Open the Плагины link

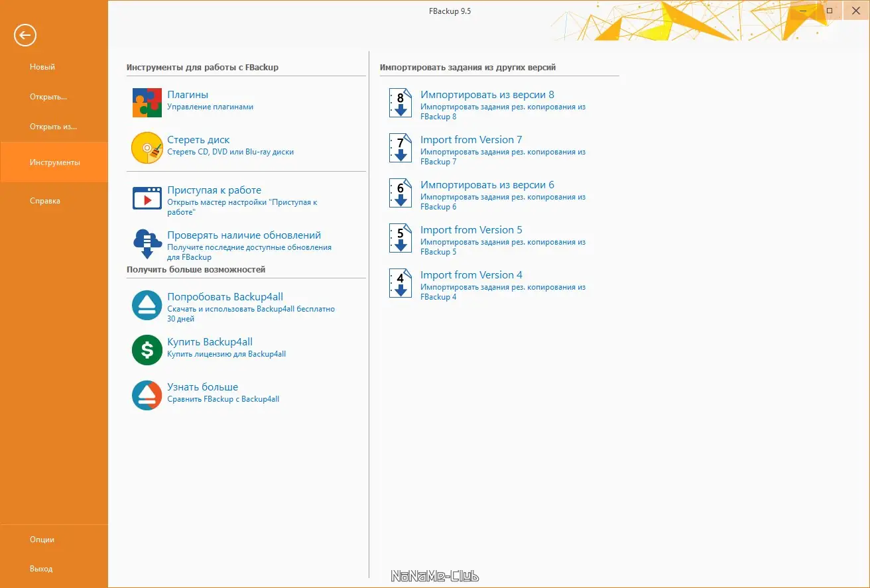(x=188, y=95)
